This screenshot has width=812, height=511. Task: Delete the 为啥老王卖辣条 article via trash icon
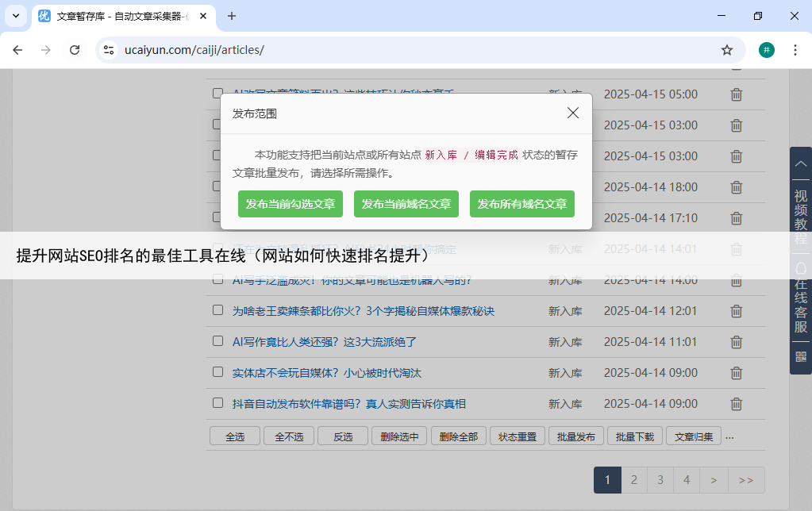click(736, 311)
